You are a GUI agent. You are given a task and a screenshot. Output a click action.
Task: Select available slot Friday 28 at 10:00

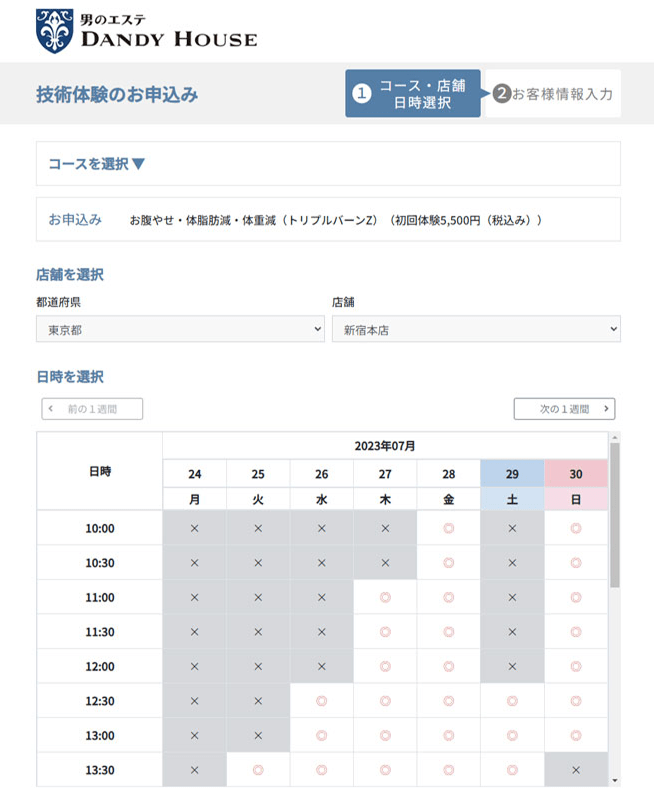pos(448,528)
